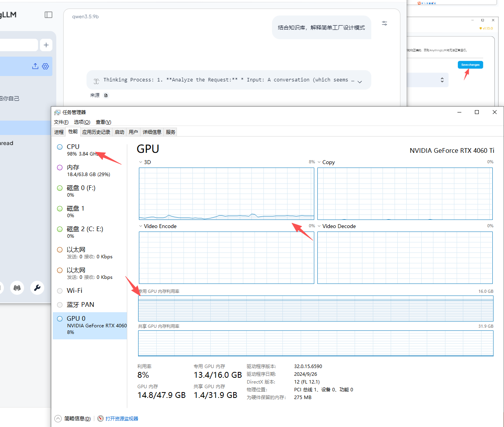
Task: Click the source document icon beside 来源
Action: point(106,95)
